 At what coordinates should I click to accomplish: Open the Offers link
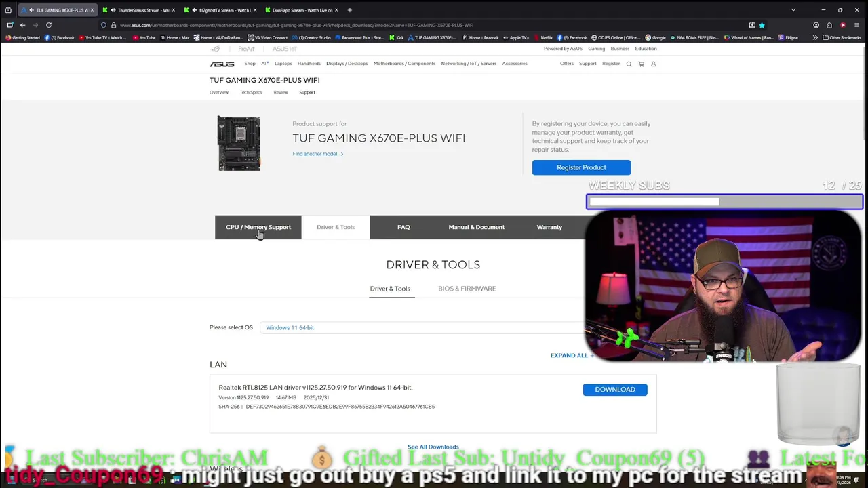coord(567,64)
